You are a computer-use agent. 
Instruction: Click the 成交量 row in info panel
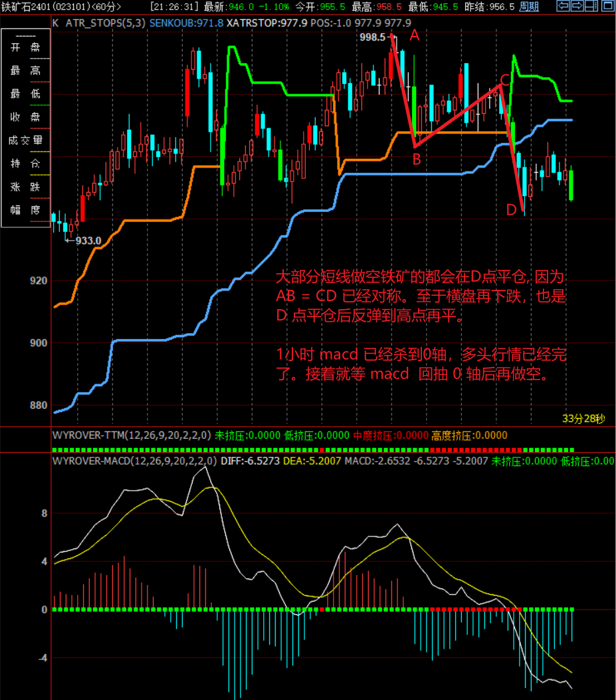tap(26, 140)
